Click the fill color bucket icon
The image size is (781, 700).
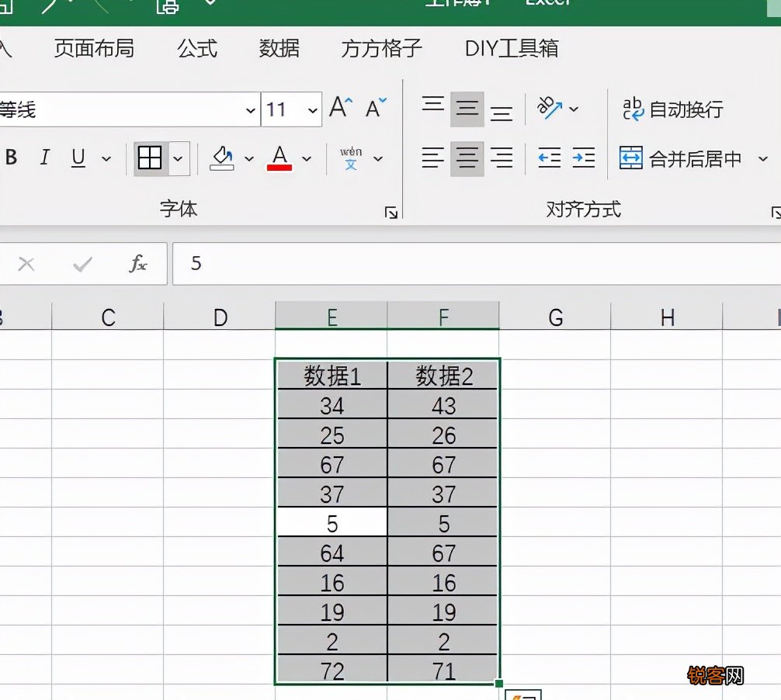click(x=222, y=158)
